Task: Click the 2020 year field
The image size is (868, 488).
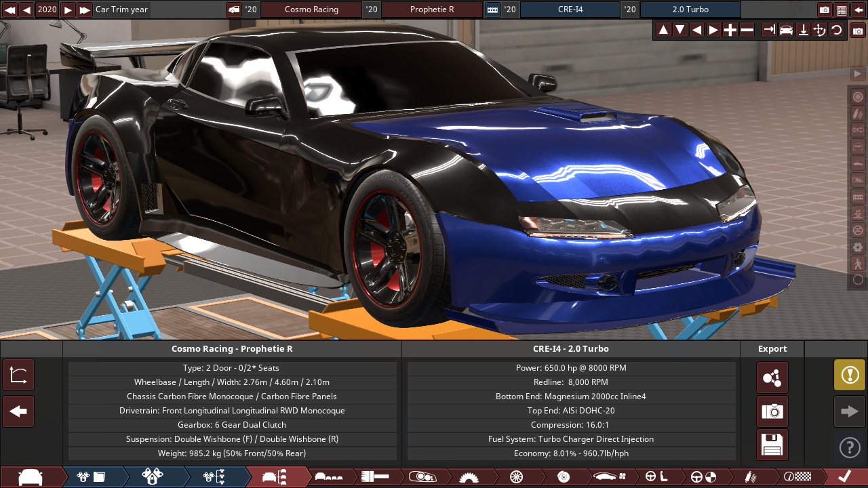Action: tap(47, 9)
